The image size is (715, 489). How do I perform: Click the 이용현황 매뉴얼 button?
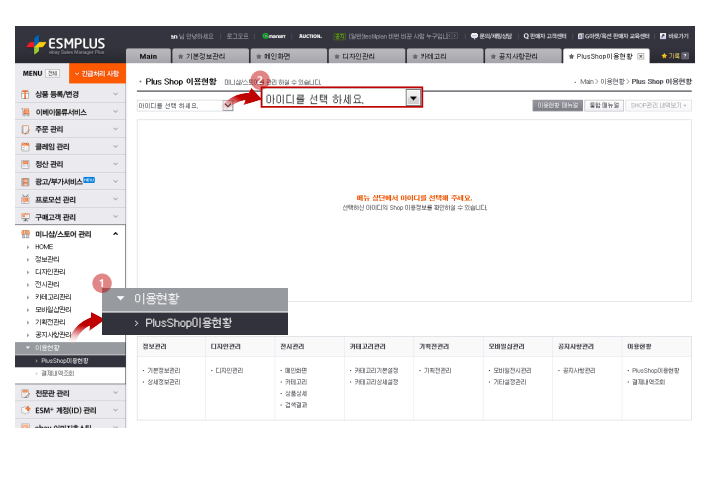[557, 105]
